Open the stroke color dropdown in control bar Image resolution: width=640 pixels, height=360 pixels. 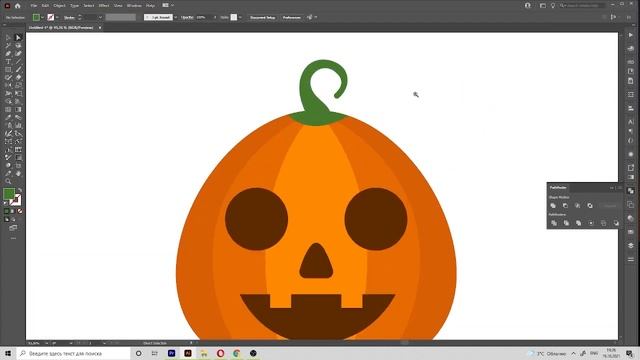point(57,18)
